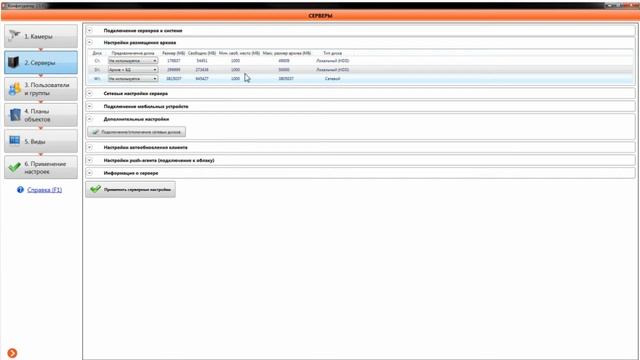Open 6. Применение настроек step
This screenshot has height=360, width=640.
(41, 167)
